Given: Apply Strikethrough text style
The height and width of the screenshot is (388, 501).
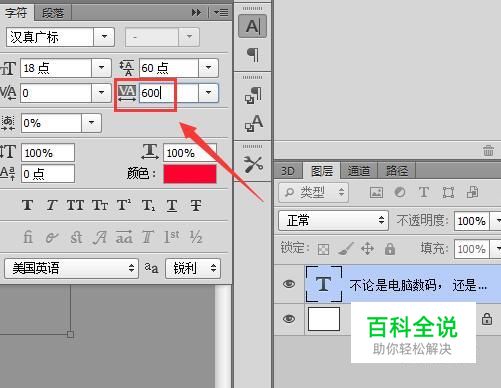Looking at the screenshot, I should (196, 205).
